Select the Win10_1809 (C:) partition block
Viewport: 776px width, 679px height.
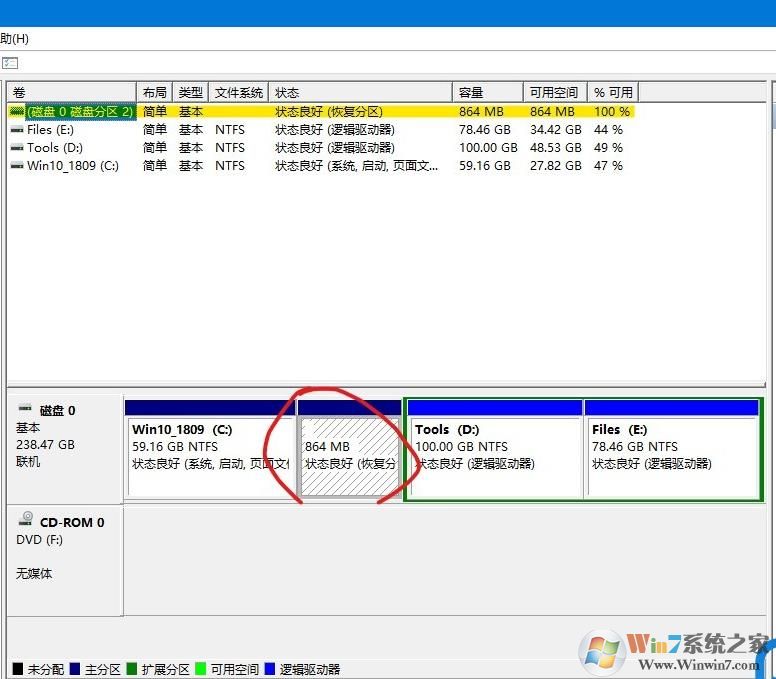[x=209, y=456]
